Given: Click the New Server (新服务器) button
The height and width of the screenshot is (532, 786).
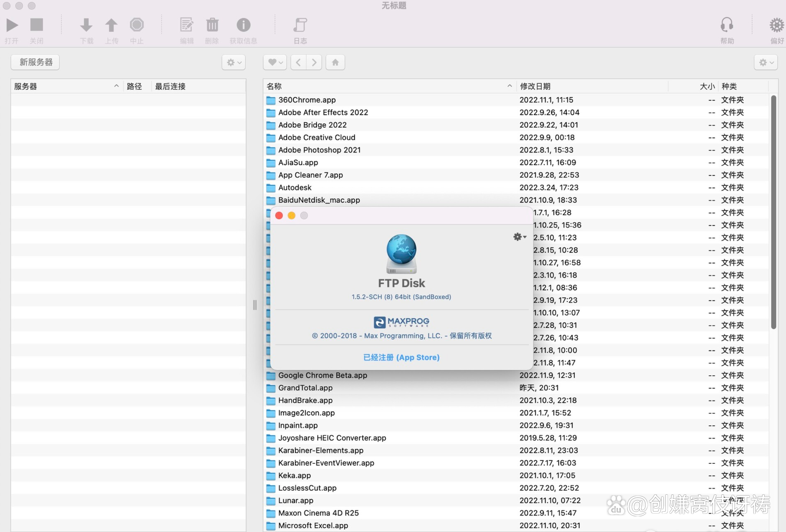Looking at the screenshot, I should tap(35, 62).
